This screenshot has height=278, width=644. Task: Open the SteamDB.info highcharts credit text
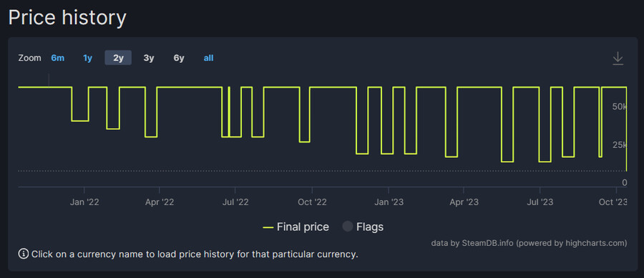tap(529, 243)
